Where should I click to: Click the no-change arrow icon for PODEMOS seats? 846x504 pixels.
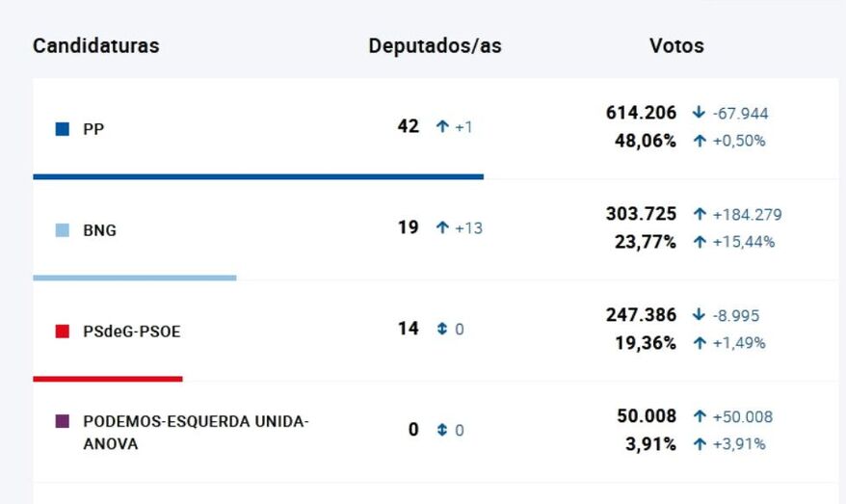[442, 430]
